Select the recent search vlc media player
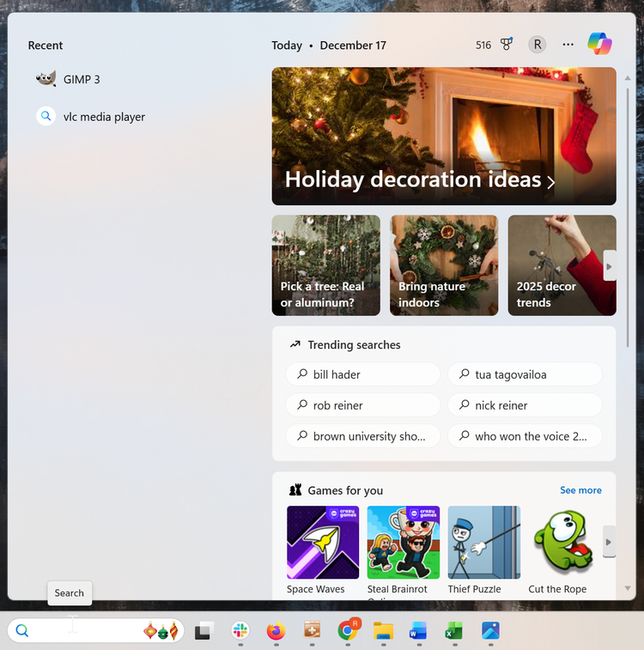Viewport: 644px width, 650px height. [x=91, y=117]
